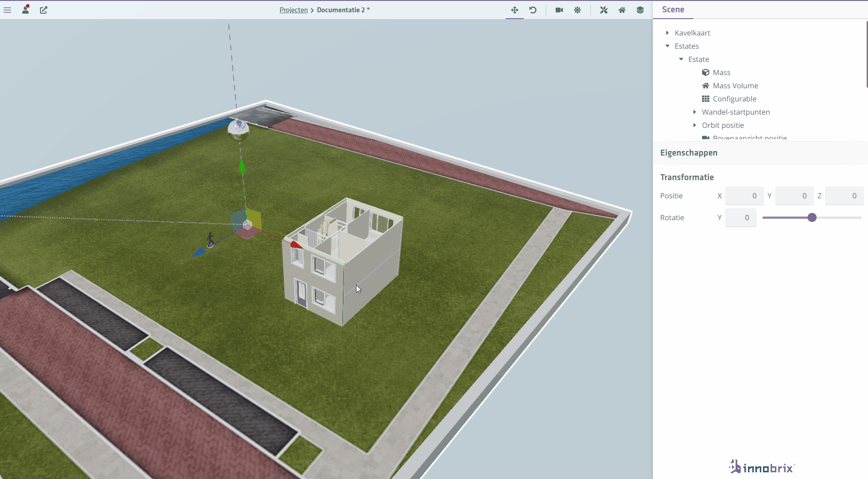Select Mass Volume in scene tree

(x=735, y=86)
